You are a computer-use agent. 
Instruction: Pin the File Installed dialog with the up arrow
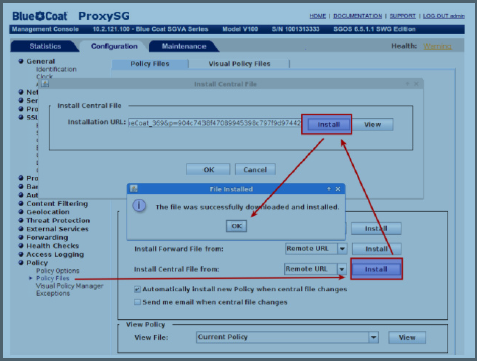(329, 189)
